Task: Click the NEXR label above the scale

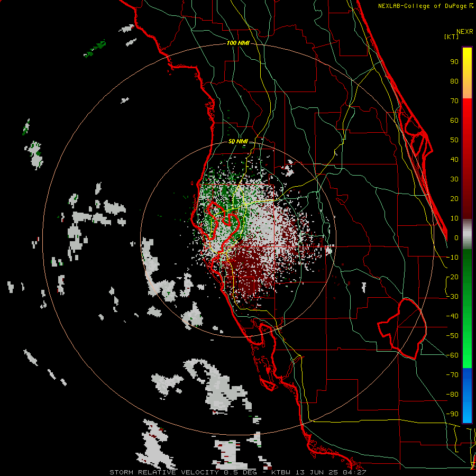Action: 465,32
